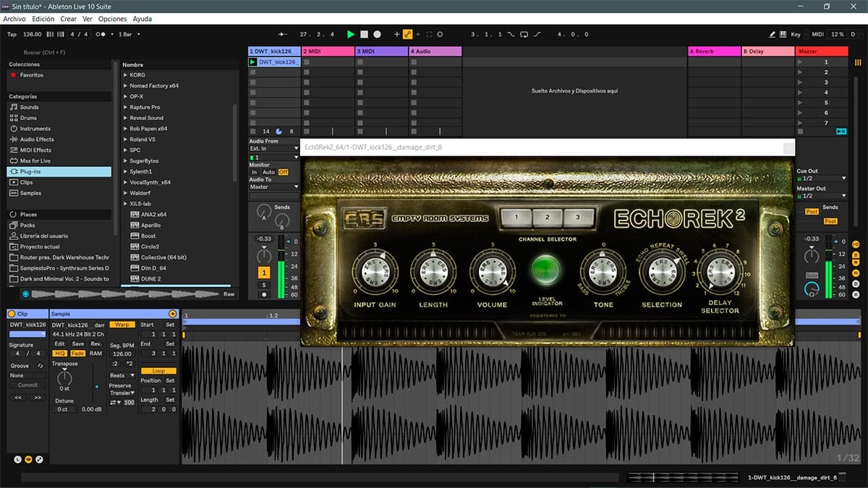This screenshot has height=488, width=868.
Task: Select Favoritos collection
Action: point(31,75)
